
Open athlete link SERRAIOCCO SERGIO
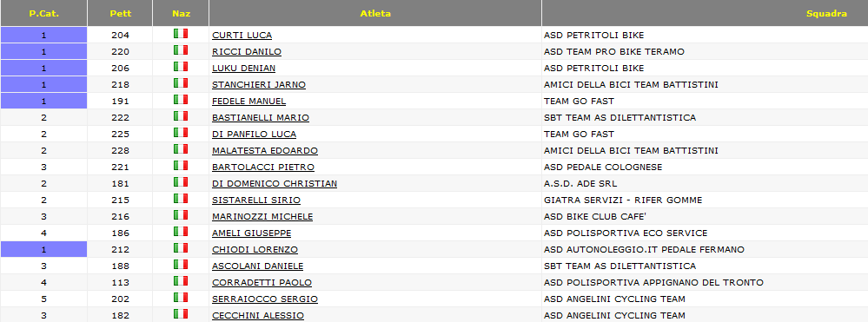(265, 299)
